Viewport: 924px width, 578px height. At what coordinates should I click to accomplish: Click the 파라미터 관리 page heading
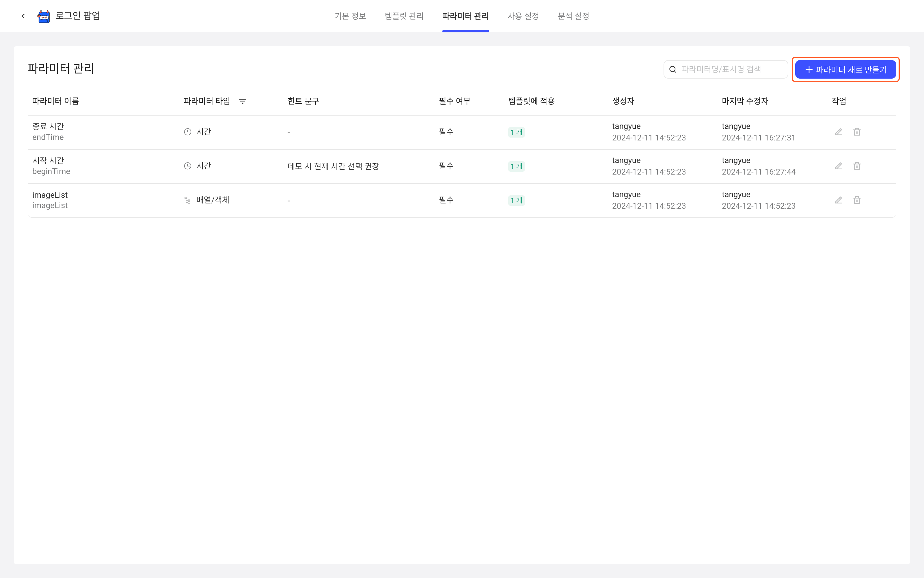click(61, 68)
